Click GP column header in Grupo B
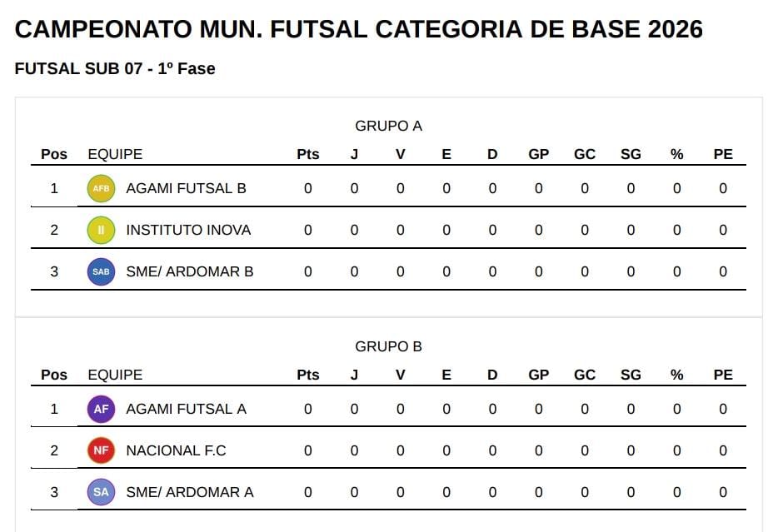This screenshot has height=532, width=773. 538,375
